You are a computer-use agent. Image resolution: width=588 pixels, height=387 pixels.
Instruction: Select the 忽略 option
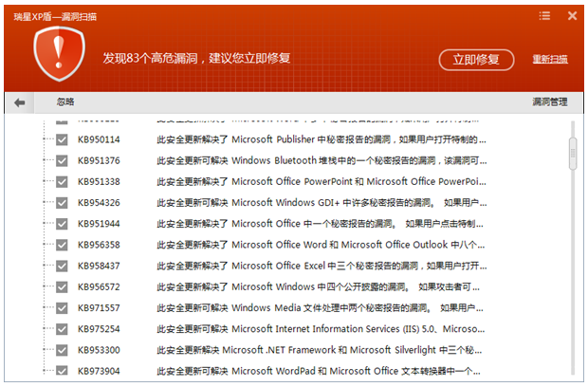click(64, 102)
